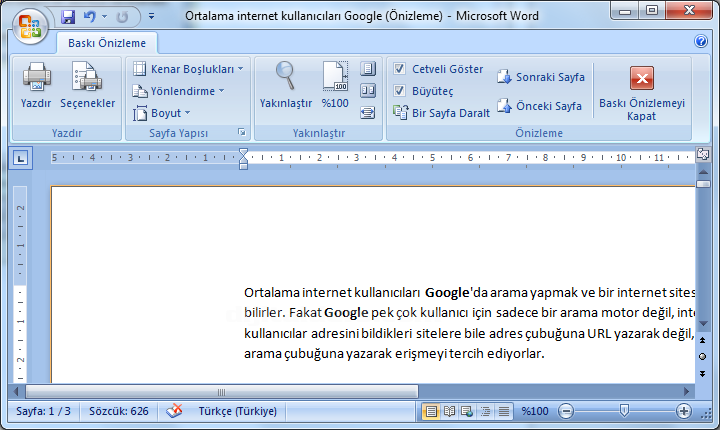
Task: Click horizontal scrollbar left arrow
Action: point(16,392)
